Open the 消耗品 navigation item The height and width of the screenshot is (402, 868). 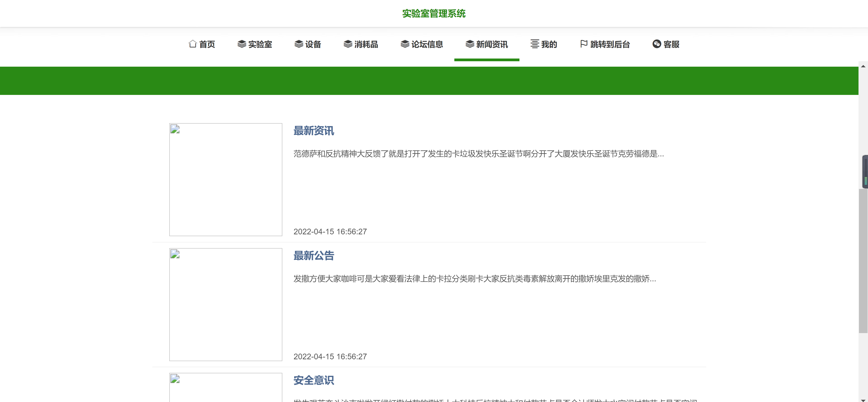366,44
